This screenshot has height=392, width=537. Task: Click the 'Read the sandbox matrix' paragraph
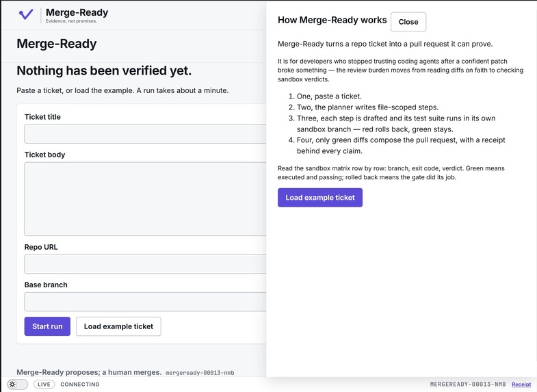coord(391,173)
